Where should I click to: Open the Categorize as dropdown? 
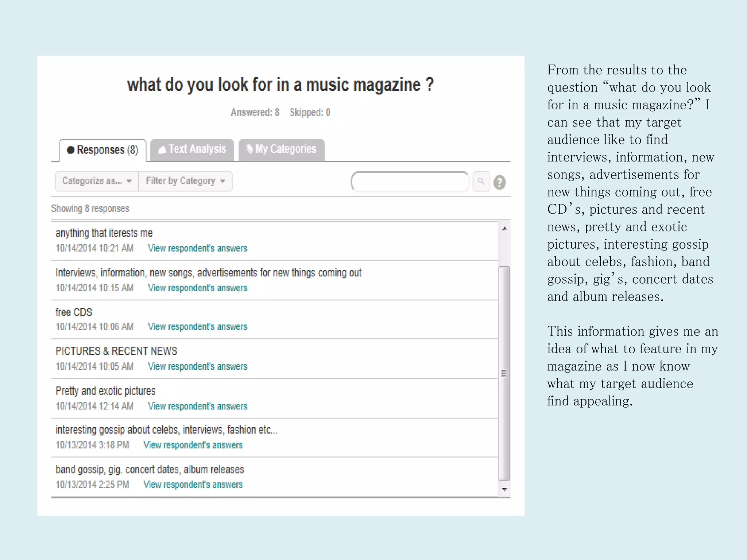tap(97, 181)
